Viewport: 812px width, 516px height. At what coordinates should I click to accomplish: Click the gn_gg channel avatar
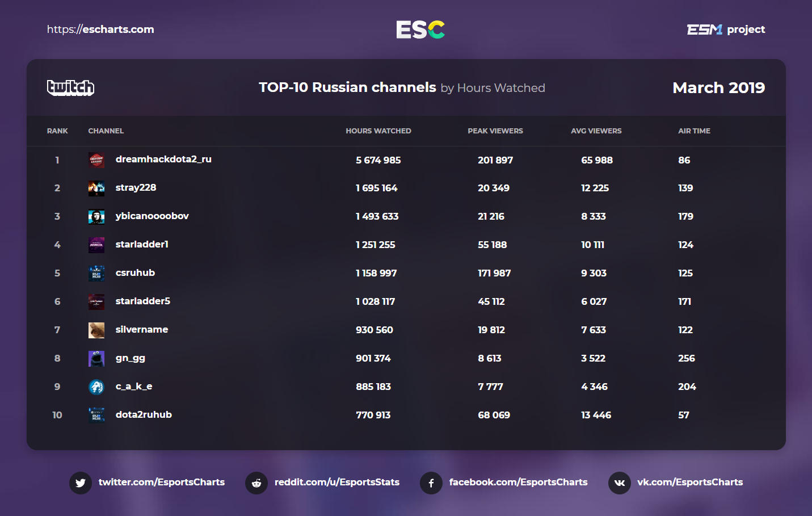96,359
